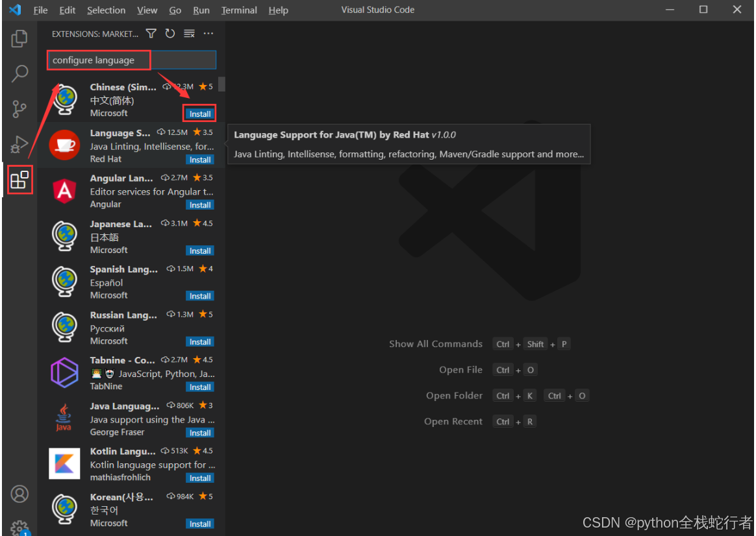Open the Help menu

[x=278, y=10]
